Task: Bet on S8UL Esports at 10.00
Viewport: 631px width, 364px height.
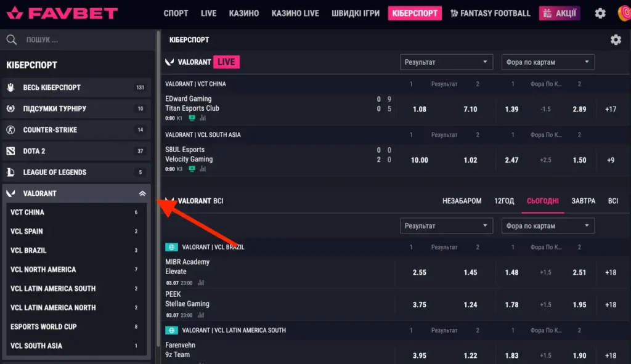Action: (419, 160)
